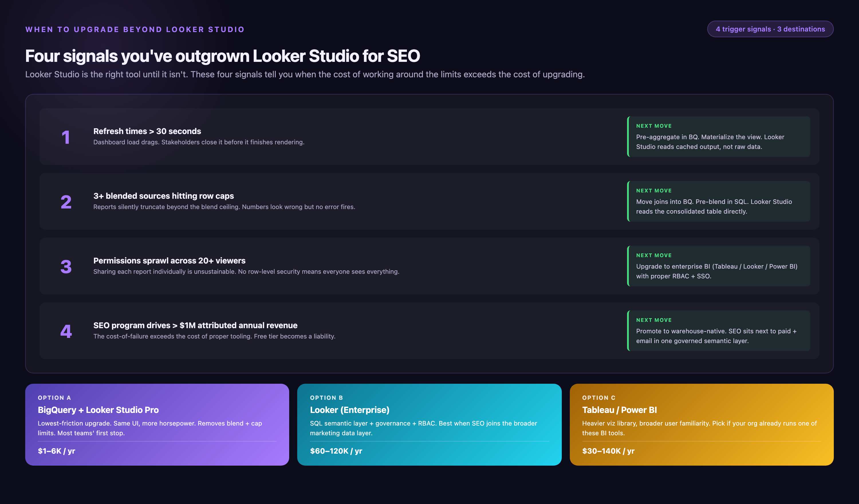This screenshot has width=859, height=504.
Task: Click the headline 'Four signals you've outgrown Looker Studio for SEO'
Action: [222, 56]
